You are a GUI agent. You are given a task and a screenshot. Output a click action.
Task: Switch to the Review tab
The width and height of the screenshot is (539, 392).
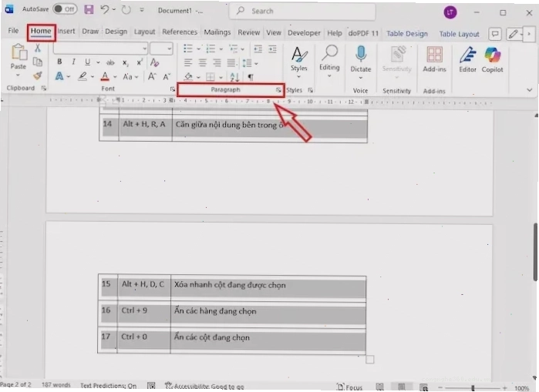248,32
